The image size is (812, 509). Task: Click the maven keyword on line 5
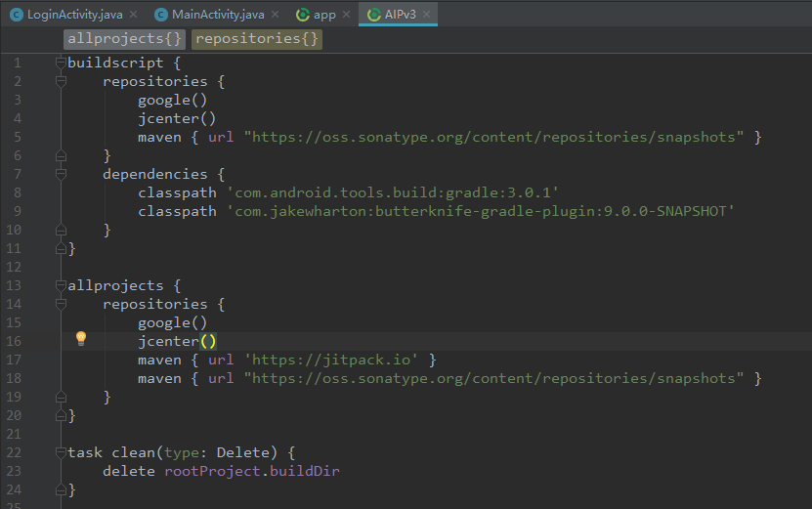[x=159, y=137]
